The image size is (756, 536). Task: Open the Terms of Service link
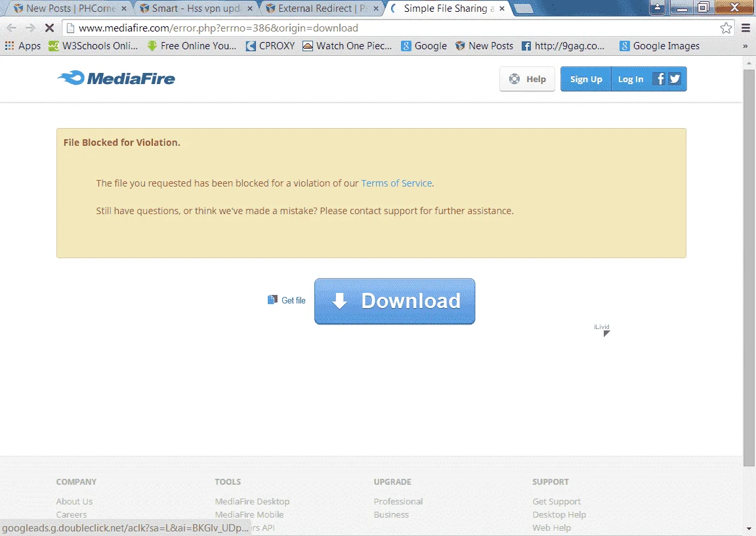pos(396,183)
